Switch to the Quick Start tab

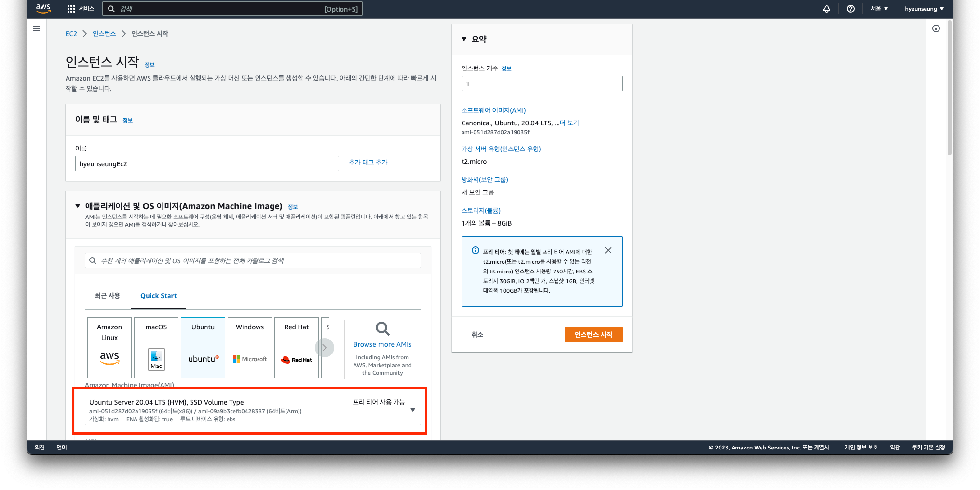pyautogui.click(x=158, y=296)
